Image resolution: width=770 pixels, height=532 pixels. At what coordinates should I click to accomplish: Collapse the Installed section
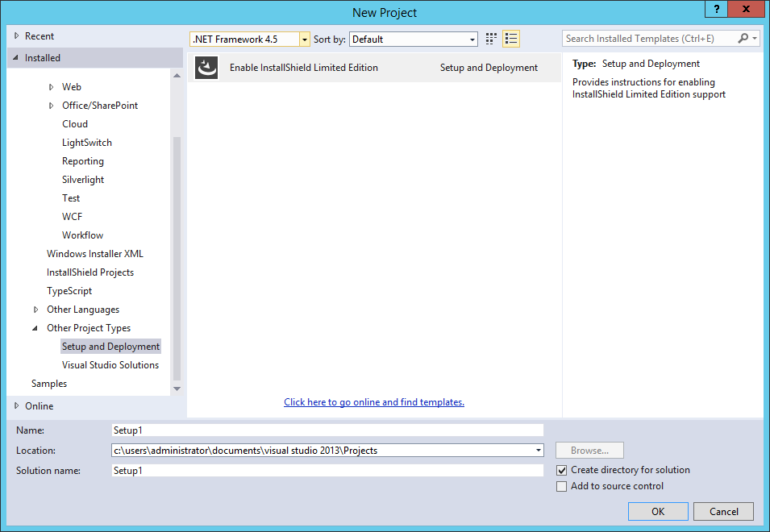tap(15, 57)
